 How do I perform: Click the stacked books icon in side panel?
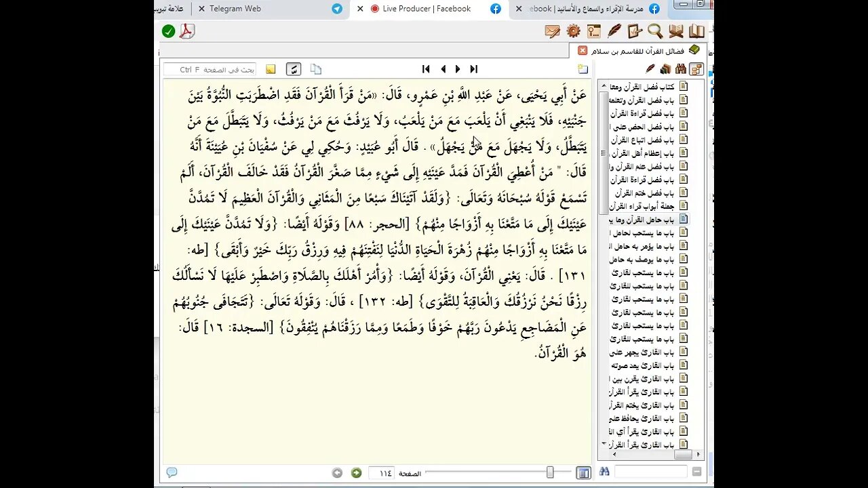click(x=665, y=69)
